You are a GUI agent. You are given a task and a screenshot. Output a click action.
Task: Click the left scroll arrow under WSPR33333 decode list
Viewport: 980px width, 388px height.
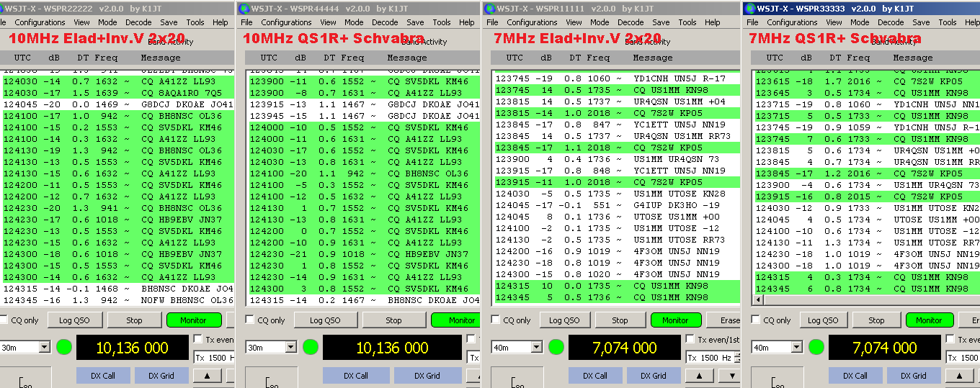tap(758, 299)
